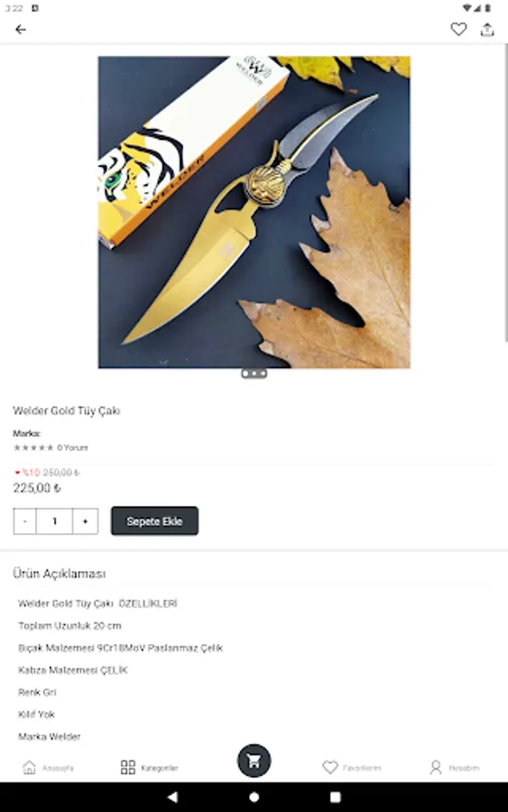Open the shopping cart floating button
Screen dimensions: 508x812
click(254, 761)
